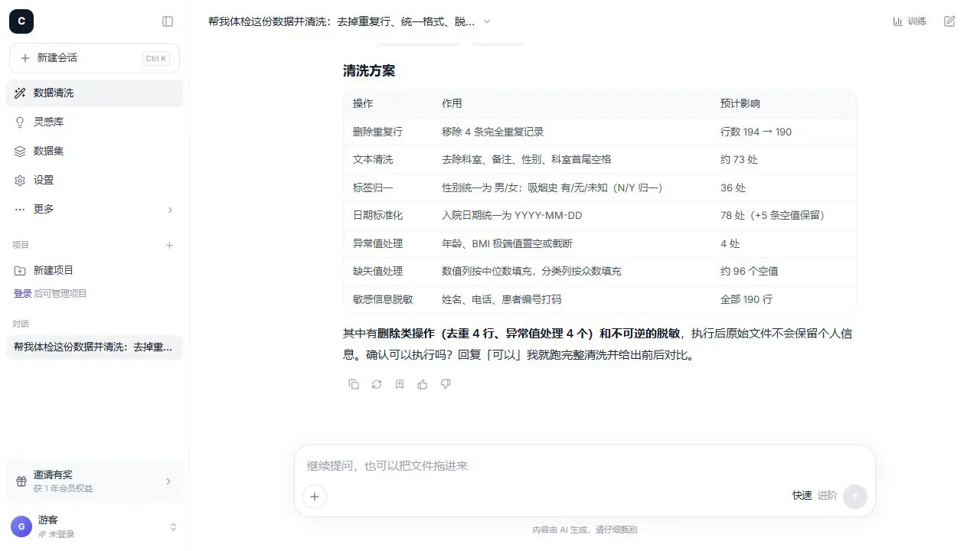Screen dimensions: 980x551
Task: Open the 帮我体检这份数据并清洗 conversation in sidebar
Action: click(95, 347)
